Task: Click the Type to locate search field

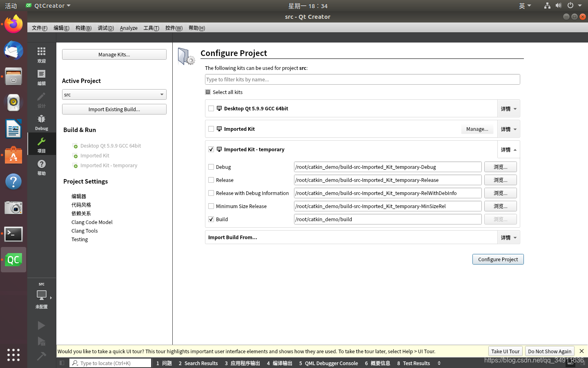Action: (110, 363)
